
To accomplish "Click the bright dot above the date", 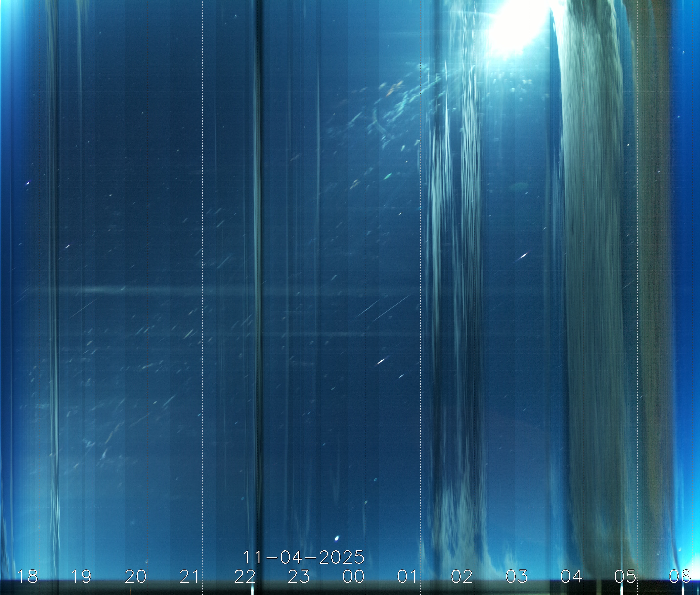I will pos(337,538).
